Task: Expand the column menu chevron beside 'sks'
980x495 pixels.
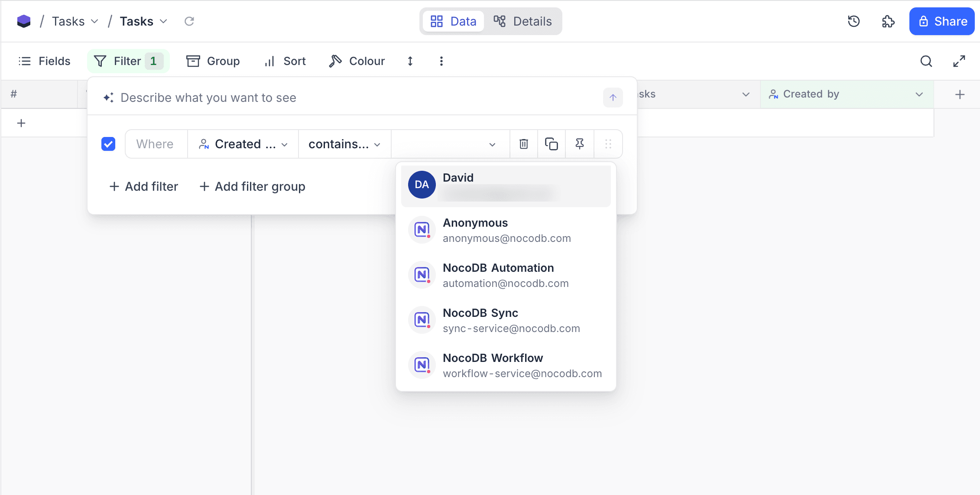Action: (746, 94)
